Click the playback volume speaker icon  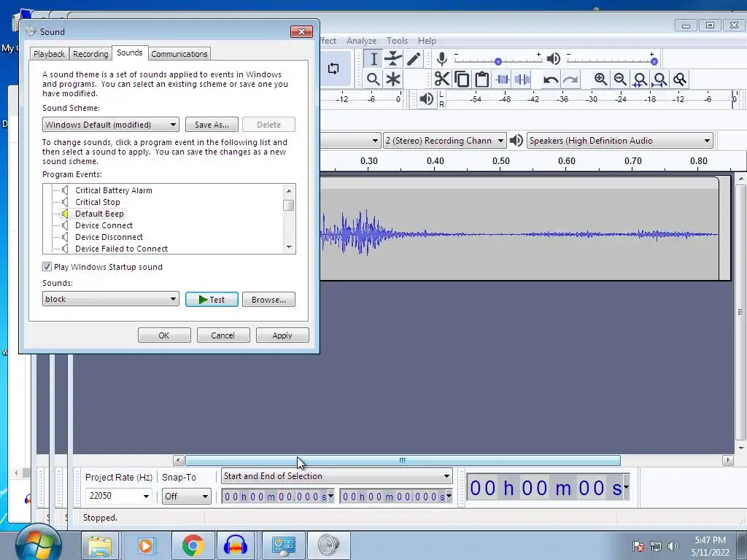tap(553, 59)
